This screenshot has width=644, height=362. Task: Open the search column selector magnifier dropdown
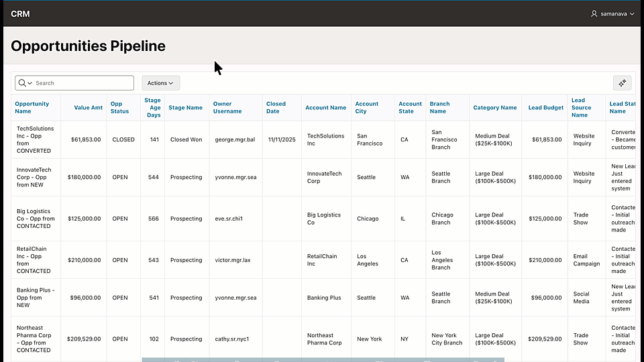(25, 83)
